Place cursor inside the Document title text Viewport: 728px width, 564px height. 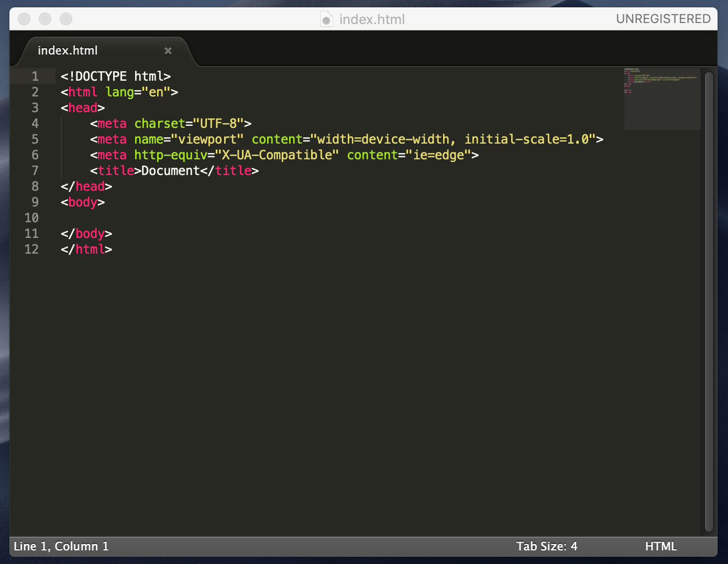point(169,170)
